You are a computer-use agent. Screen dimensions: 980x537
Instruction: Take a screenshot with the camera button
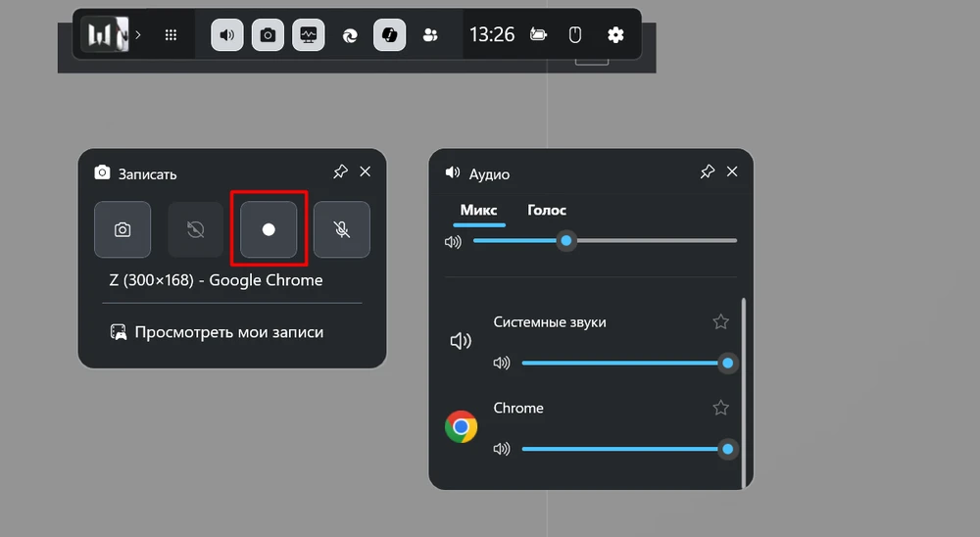pos(122,229)
